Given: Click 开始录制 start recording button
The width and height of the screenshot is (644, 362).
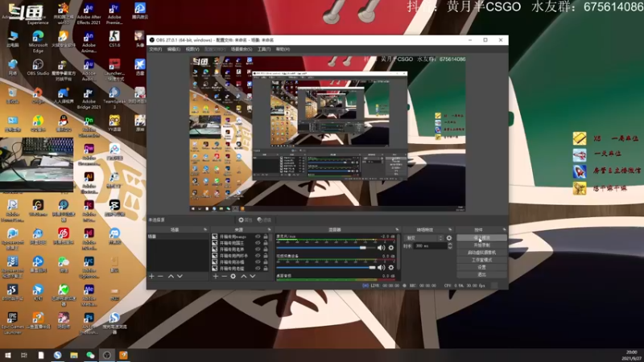Looking at the screenshot, I should [x=481, y=245].
